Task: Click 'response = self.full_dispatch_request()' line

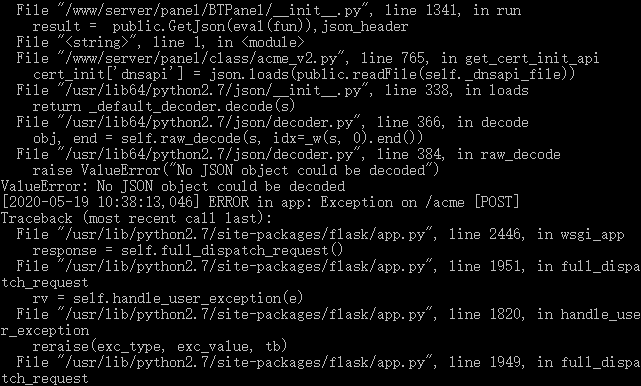Action: point(188,250)
